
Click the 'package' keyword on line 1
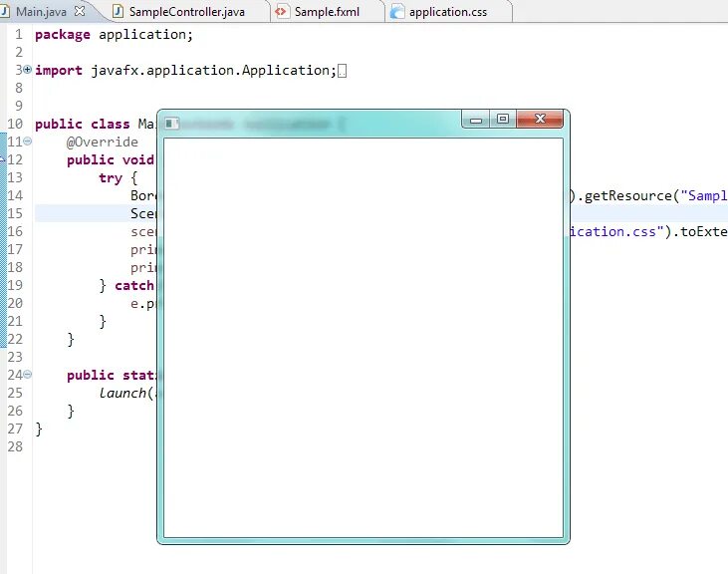[x=63, y=35]
